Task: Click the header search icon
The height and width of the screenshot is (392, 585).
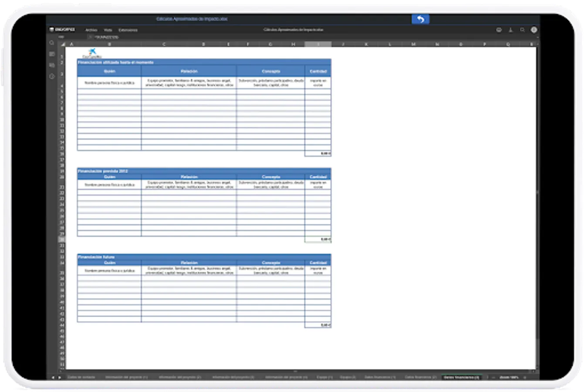Action: click(522, 30)
